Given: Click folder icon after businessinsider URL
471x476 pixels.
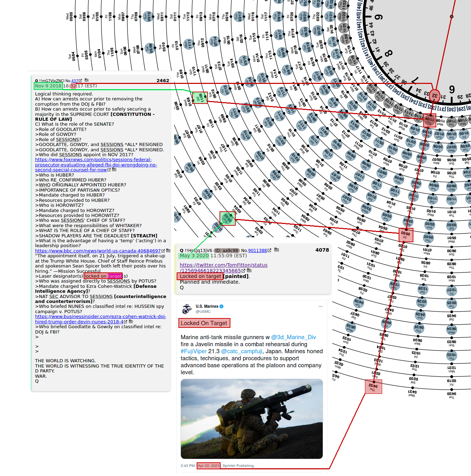Looking at the screenshot, I should [131, 322].
